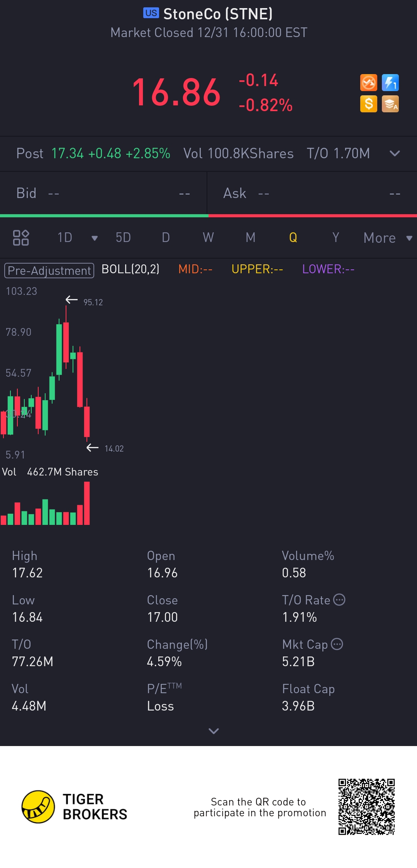The image size is (417, 868).
Task: Toggle the Pre-Adjustment price setting
Action: [x=49, y=270]
